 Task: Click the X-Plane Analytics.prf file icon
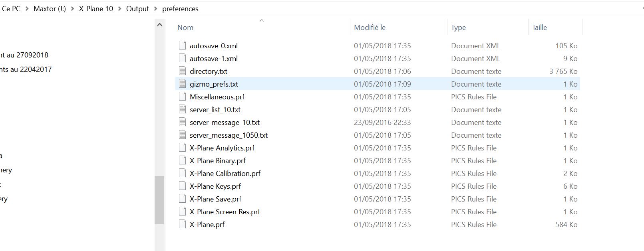(x=183, y=148)
